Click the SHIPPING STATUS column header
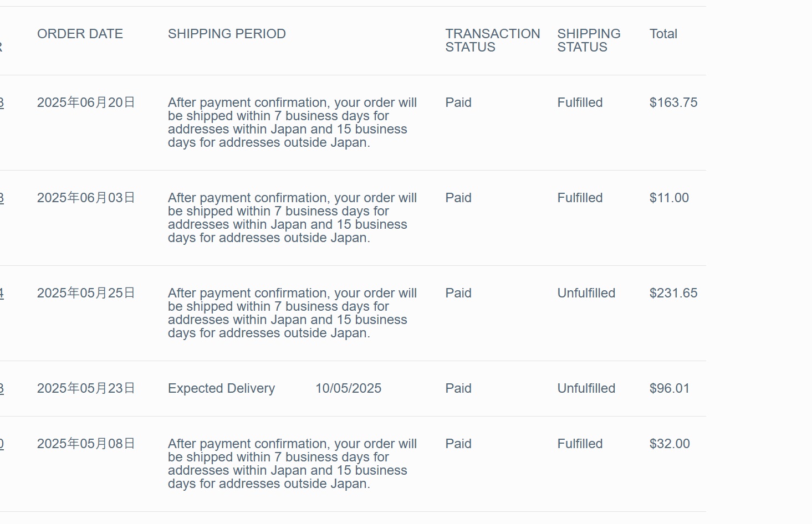Screen dimensions: 812x524 pos(589,40)
